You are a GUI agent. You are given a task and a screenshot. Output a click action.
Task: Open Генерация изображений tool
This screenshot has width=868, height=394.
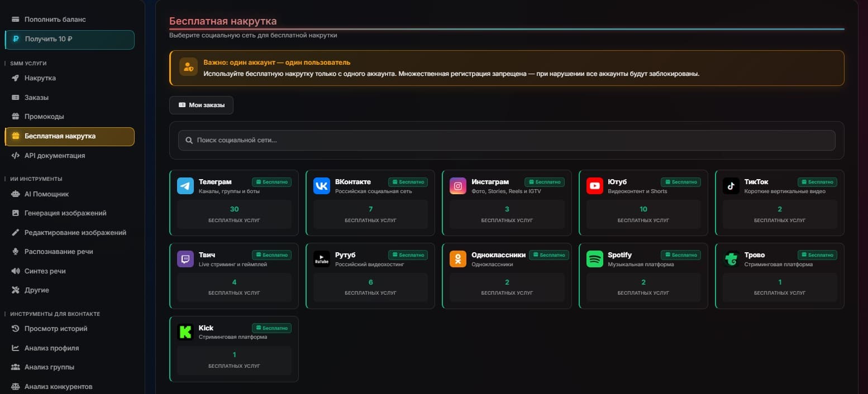69,213
